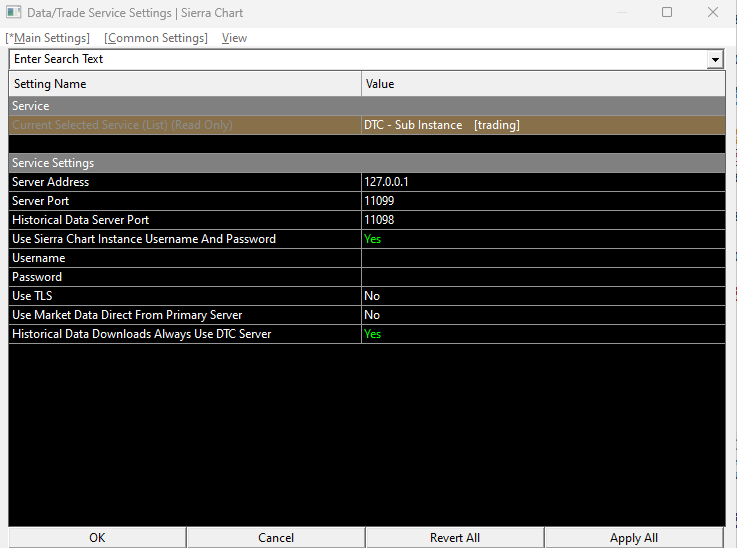Click the empty Username value field

pyautogui.click(x=543, y=258)
